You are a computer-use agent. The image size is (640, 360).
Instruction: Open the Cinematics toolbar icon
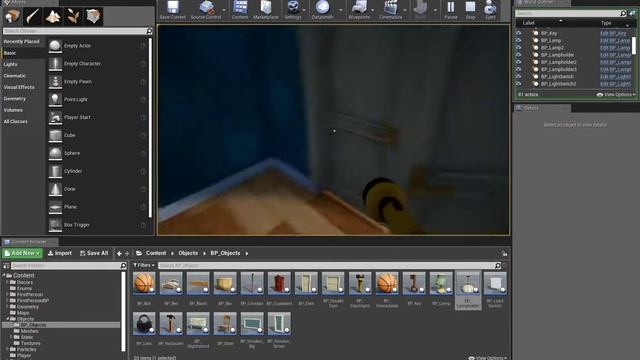[391, 7]
